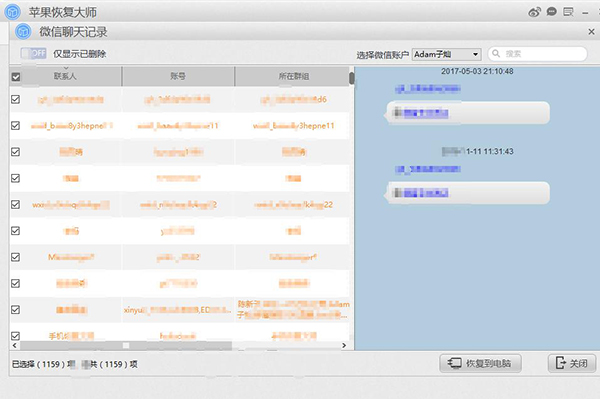Click the 恢复到电脑 button
This screenshot has height=399, width=600.
480,363
